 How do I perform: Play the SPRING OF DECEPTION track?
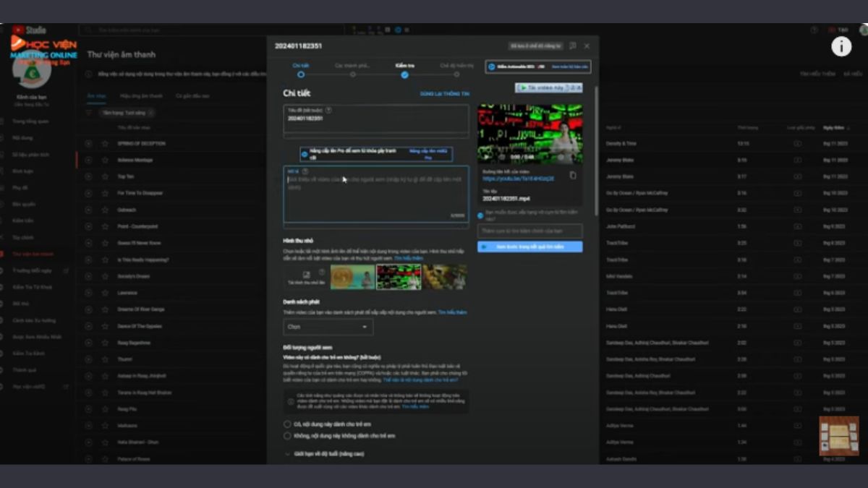(89, 143)
